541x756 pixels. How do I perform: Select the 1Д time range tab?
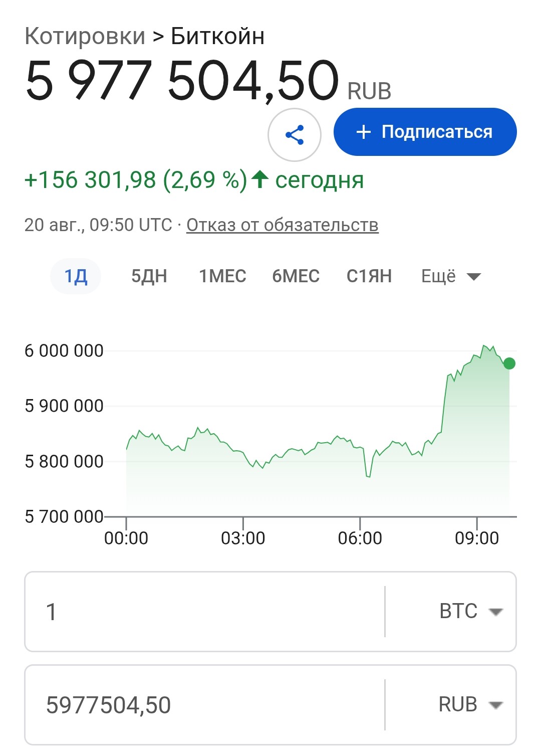pos(76,276)
